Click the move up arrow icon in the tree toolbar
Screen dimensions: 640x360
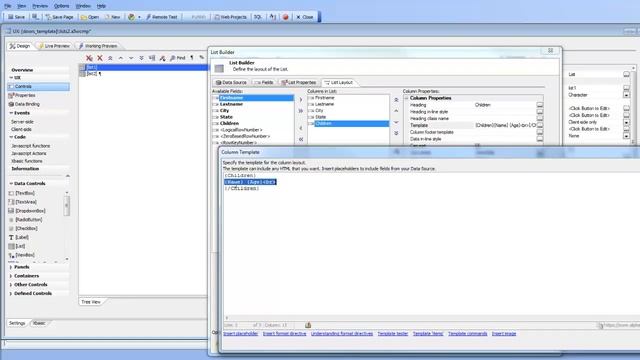click(x=121, y=58)
